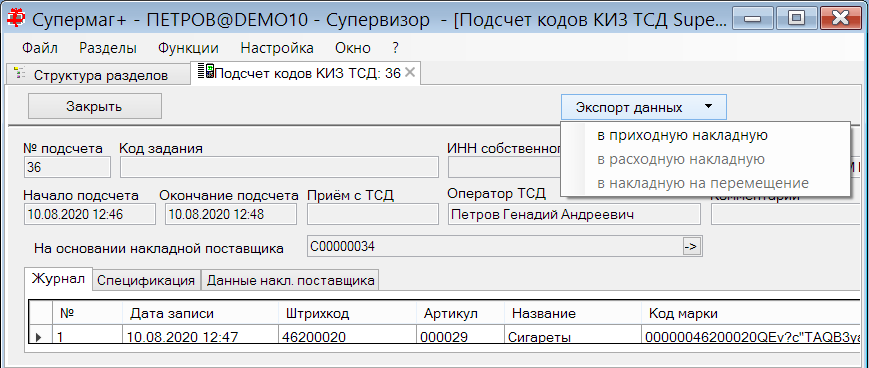Choose export в расходную накладную

coord(681,160)
